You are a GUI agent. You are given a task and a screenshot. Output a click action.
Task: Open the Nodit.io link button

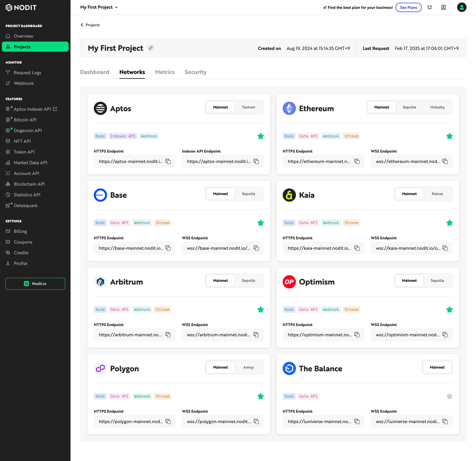pyautogui.click(x=35, y=283)
